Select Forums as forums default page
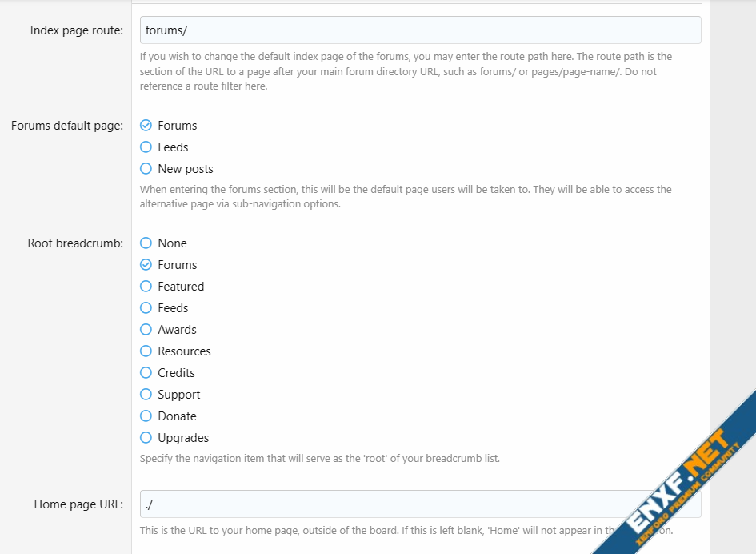The height and width of the screenshot is (554, 756). [146, 126]
